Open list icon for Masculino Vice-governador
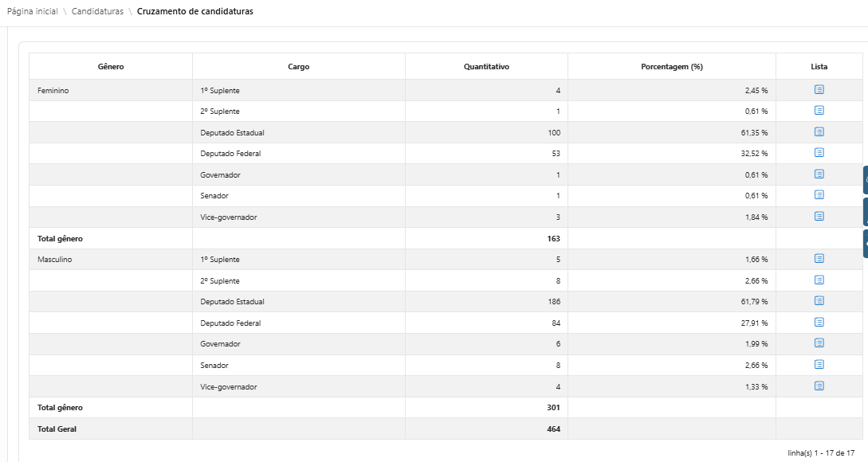Image resolution: width=868 pixels, height=462 pixels. point(819,386)
